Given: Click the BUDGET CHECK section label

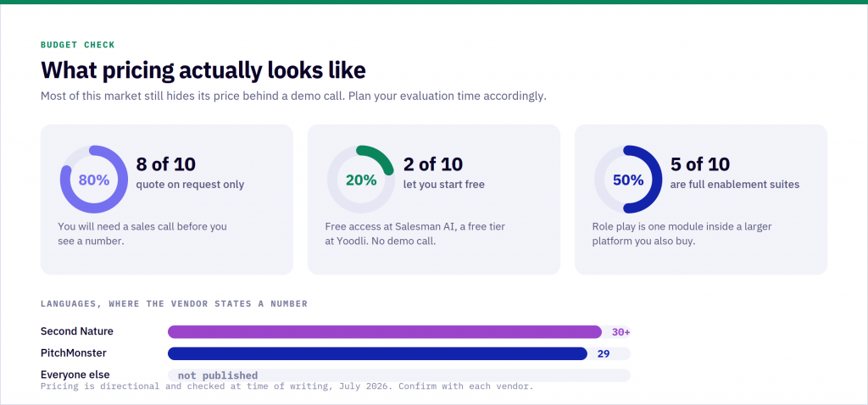Looking at the screenshot, I should point(78,45).
